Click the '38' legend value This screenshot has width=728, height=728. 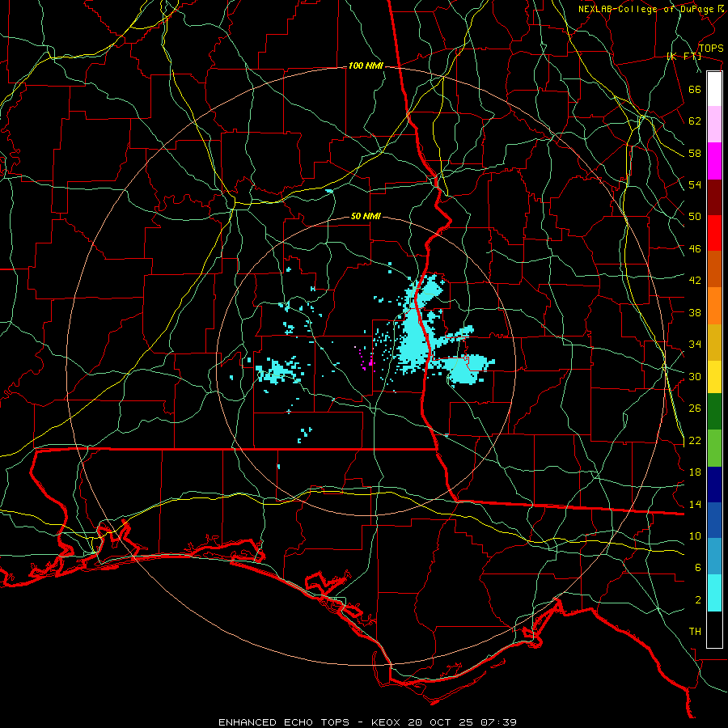pyautogui.click(x=695, y=312)
